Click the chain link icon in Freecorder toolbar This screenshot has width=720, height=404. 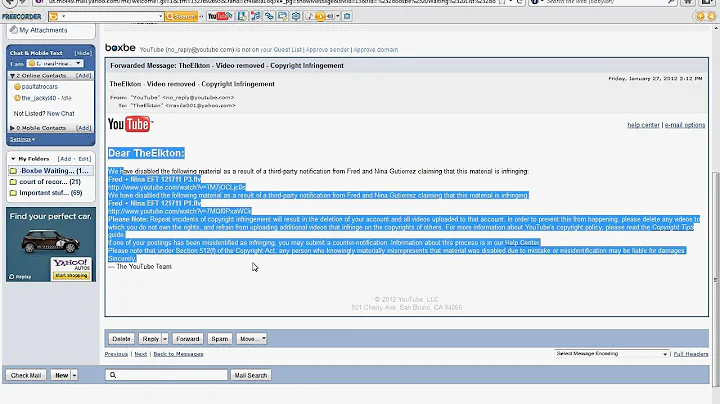269,17
